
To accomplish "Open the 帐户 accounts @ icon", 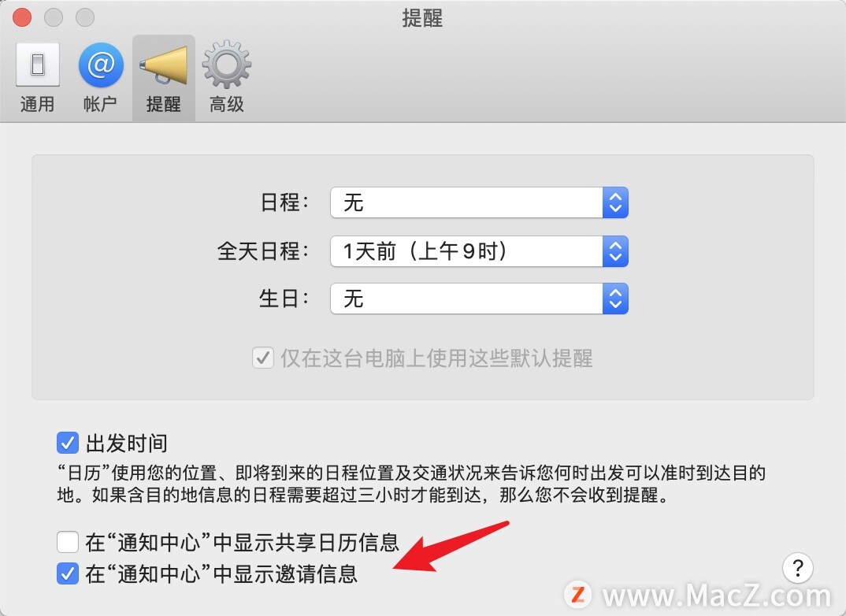I will (101, 65).
